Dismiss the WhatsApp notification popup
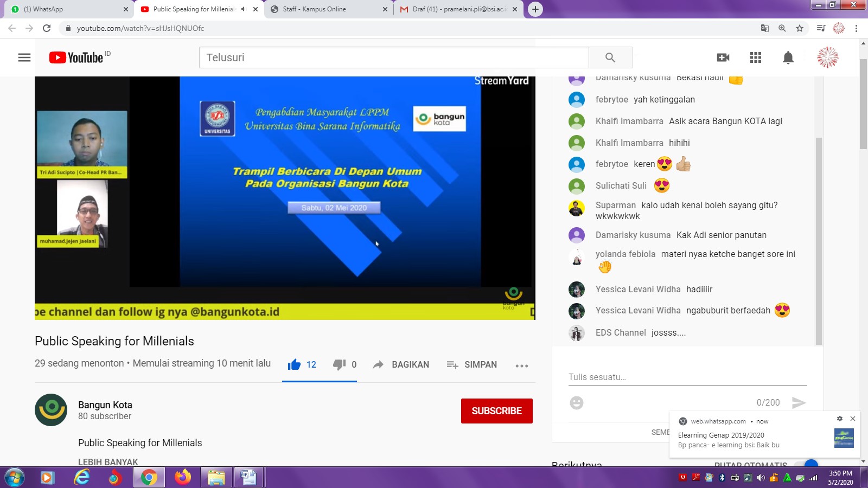Viewport: 868px width, 488px height. tap(853, 419)
